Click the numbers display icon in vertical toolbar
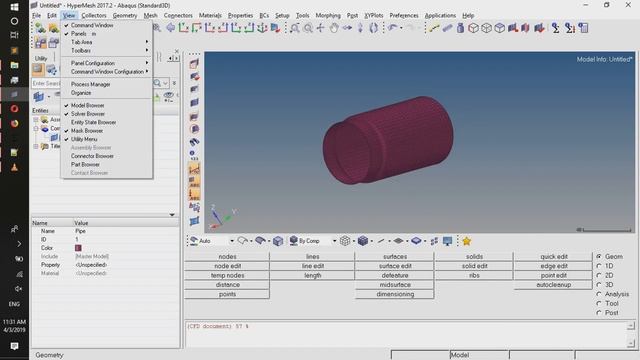 (194, 155)
